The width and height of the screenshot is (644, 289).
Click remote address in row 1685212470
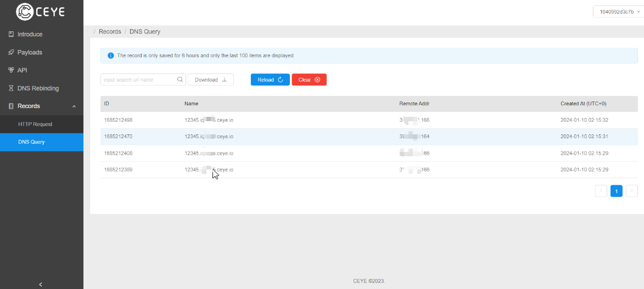pyautogui.click(x=415, y=137)
